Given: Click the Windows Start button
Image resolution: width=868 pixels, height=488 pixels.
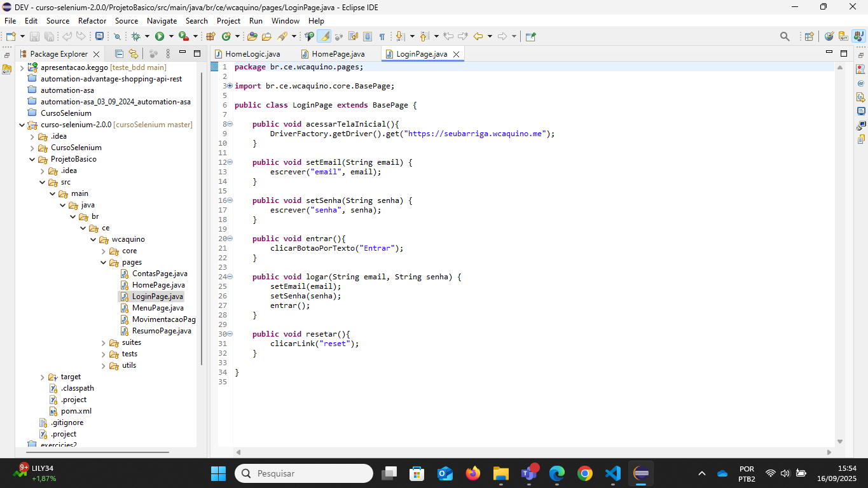Looking at the screenshot, I should pyautogui.click(x=218, y=473).
